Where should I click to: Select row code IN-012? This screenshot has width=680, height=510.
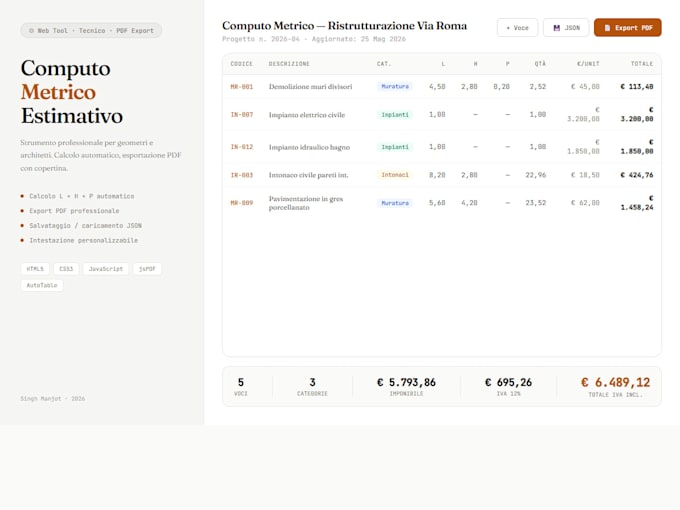242,147
